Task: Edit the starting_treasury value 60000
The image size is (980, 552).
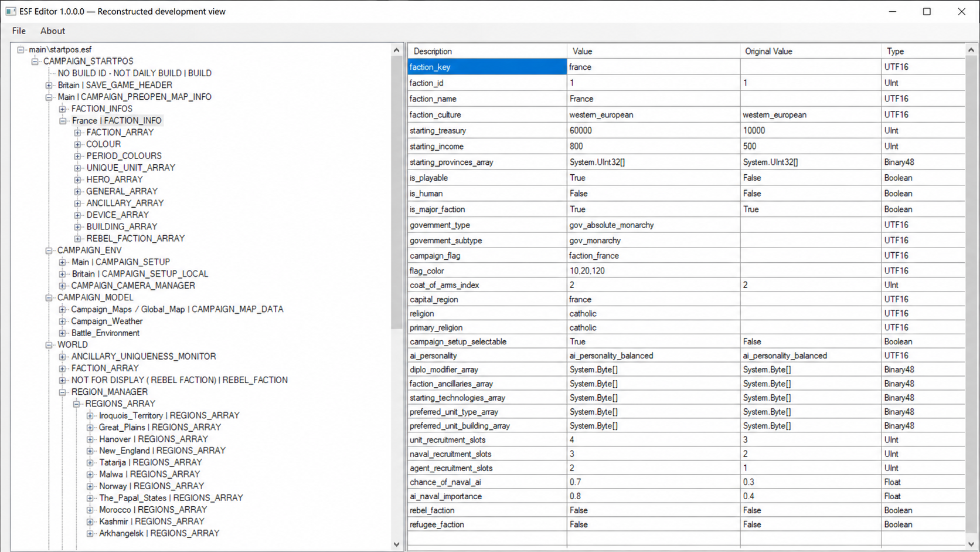Action: (x=654, y=131)
